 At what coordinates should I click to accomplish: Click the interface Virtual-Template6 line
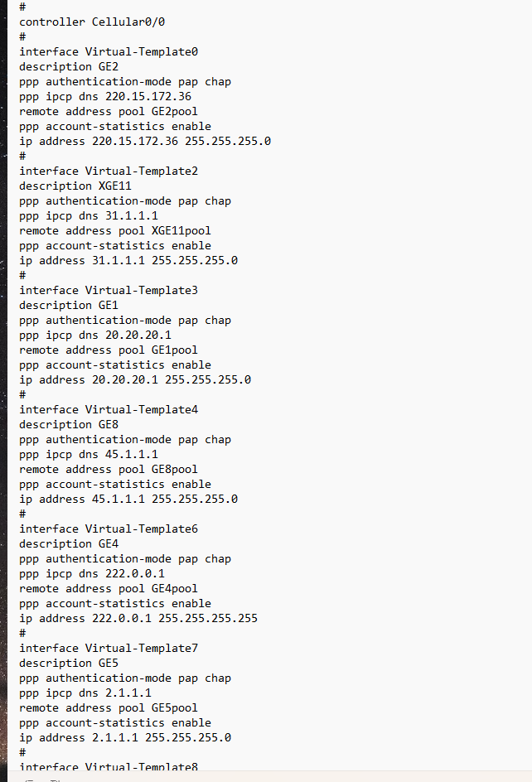pos(109,529)
